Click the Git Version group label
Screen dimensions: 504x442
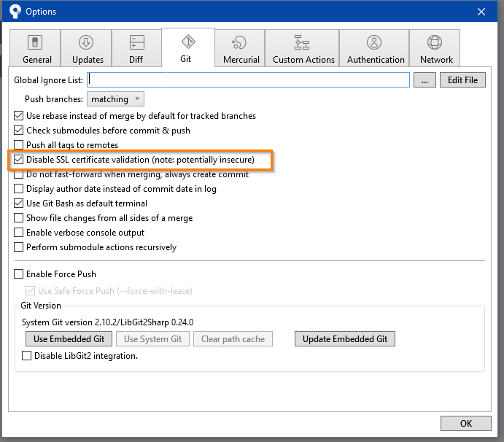(41, 306)
